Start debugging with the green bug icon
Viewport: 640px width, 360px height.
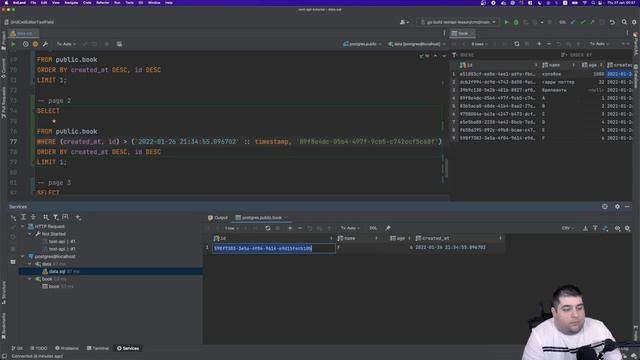(516, 22)
